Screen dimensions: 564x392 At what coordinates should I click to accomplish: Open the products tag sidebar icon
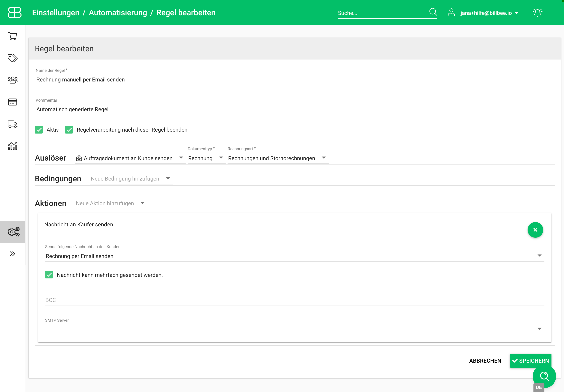click(x=13, y=58)
